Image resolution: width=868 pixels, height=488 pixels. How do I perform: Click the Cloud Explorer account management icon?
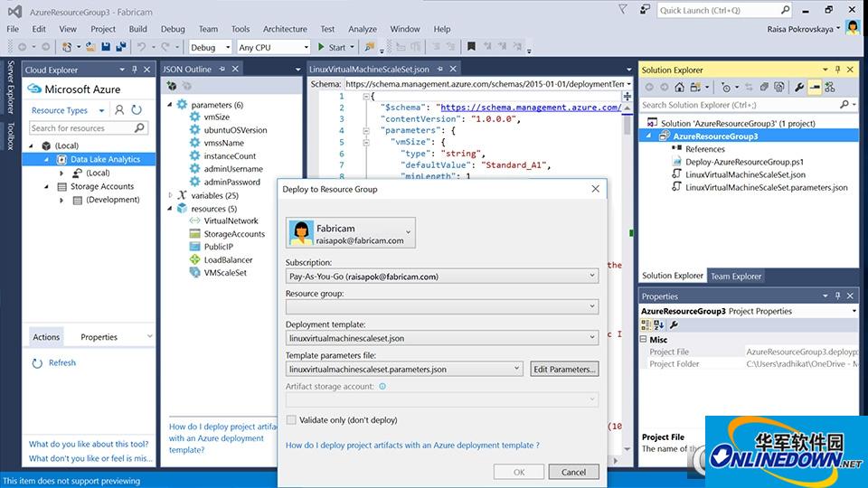pos(119,110)
